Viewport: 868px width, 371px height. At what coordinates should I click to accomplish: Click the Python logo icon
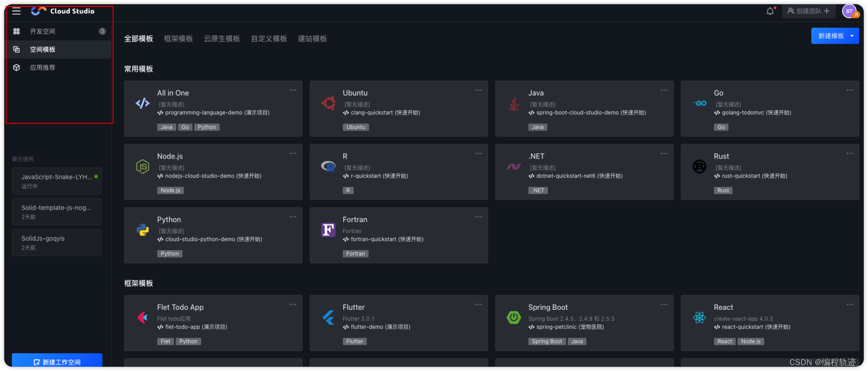pyautogui.click(x=143, y=230)
